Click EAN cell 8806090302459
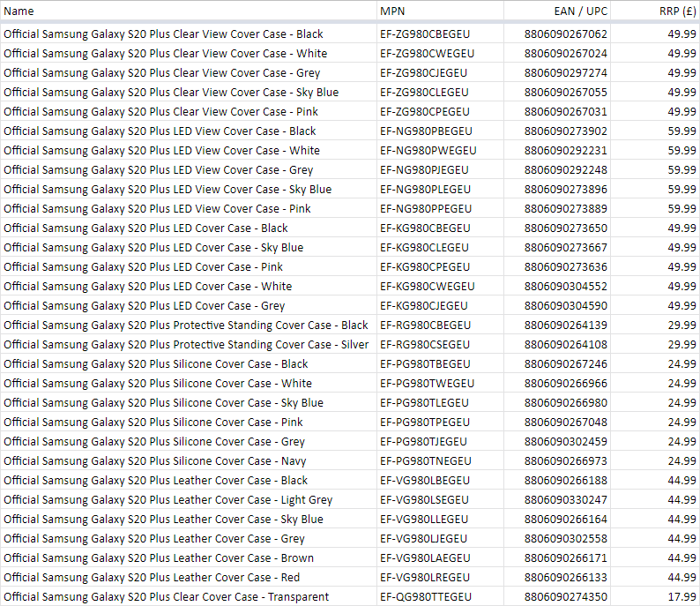The height and width of the screenshot is (606, 700). 565,442
